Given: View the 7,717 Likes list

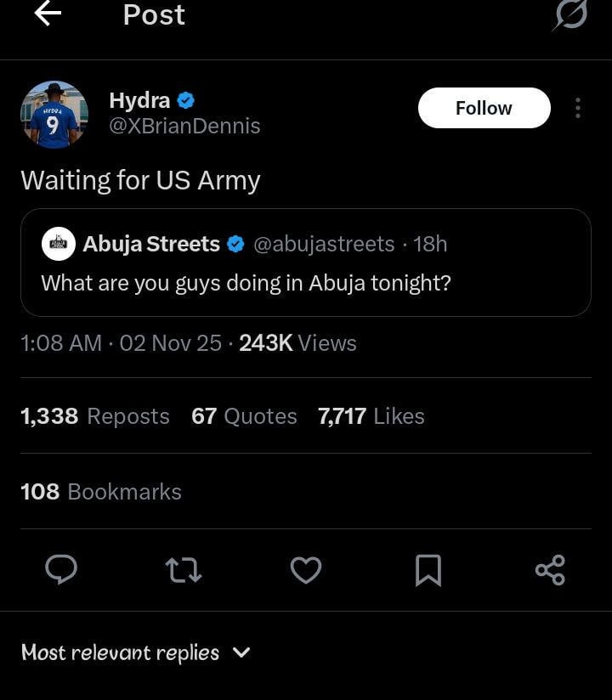Looking at the screenshot, I should click(371, 416).
